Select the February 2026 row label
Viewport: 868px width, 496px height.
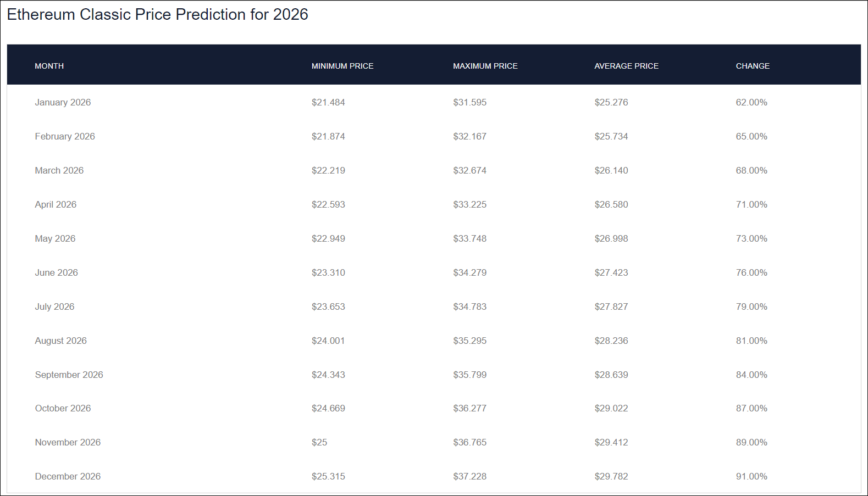pos(65,136)
